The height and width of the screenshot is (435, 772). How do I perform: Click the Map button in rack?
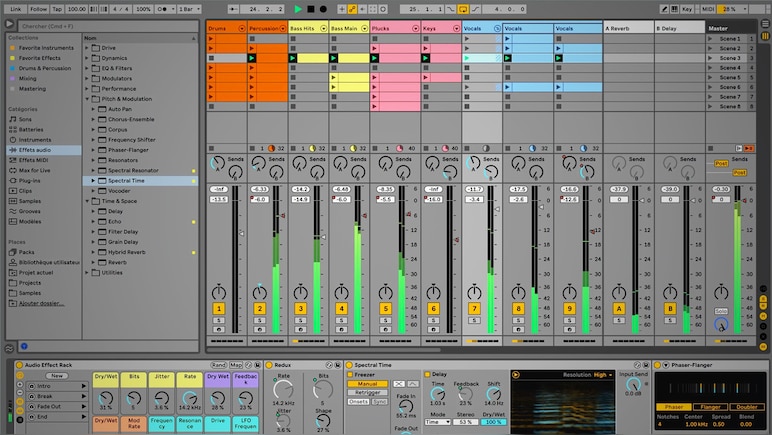coord(236,365)
